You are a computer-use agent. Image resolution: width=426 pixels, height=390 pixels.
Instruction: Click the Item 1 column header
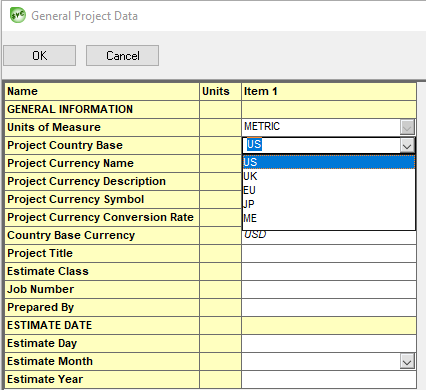tap(329, 91)
